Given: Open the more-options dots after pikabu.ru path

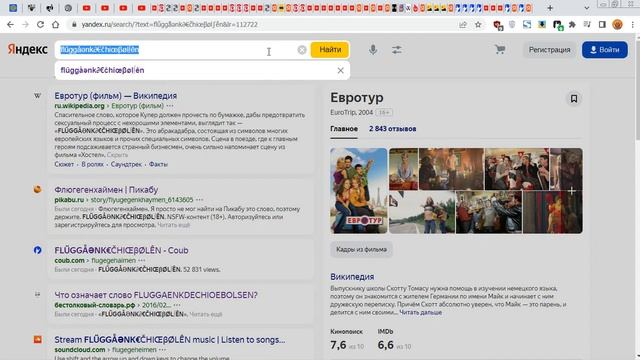Looking at the screenshot, I should [199, 200].
